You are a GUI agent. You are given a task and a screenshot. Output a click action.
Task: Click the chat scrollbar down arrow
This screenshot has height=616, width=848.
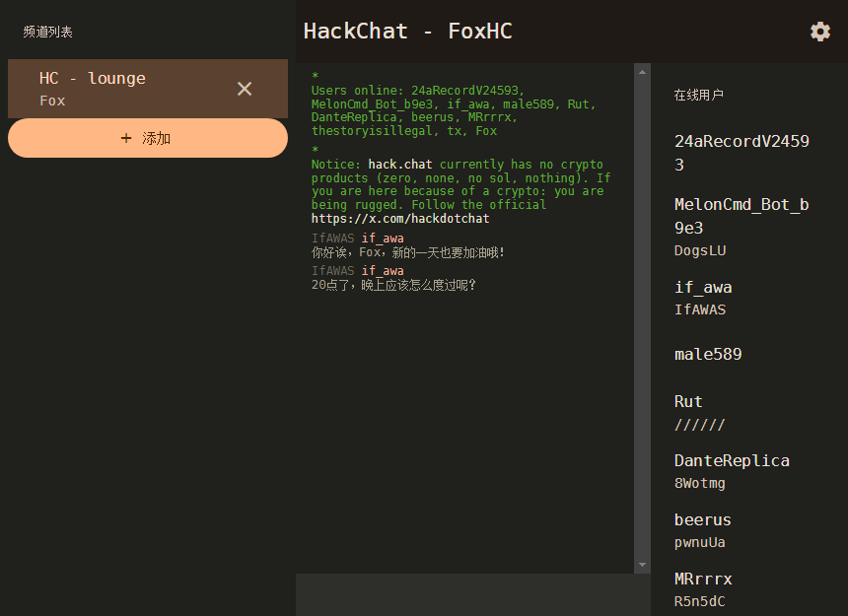click(x=642, y=565)
